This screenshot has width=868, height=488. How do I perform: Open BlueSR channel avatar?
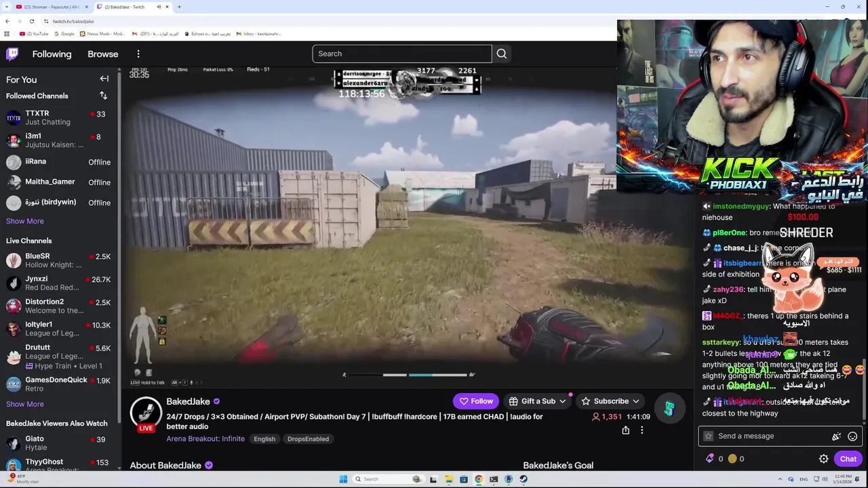pos(14,260)
